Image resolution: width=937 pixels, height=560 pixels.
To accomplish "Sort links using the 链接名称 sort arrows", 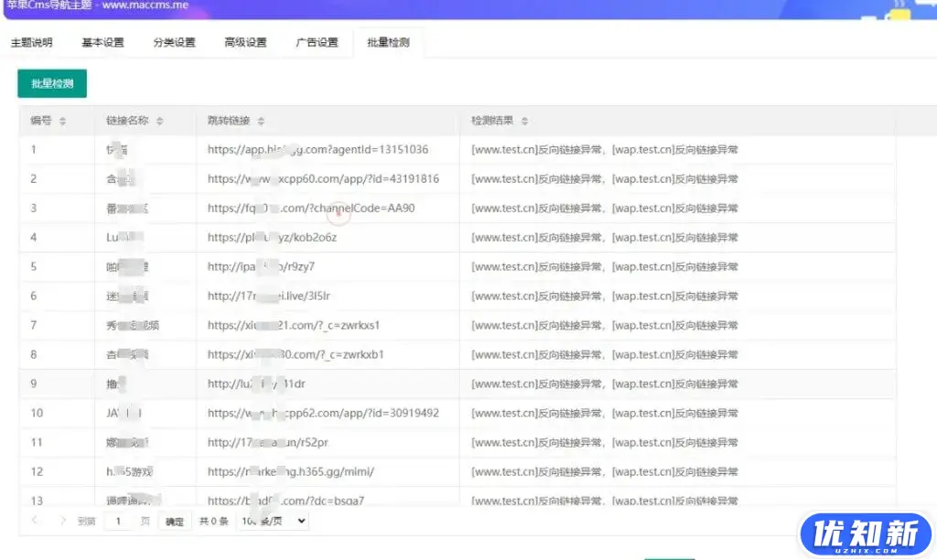I will [x=158, y=120].
